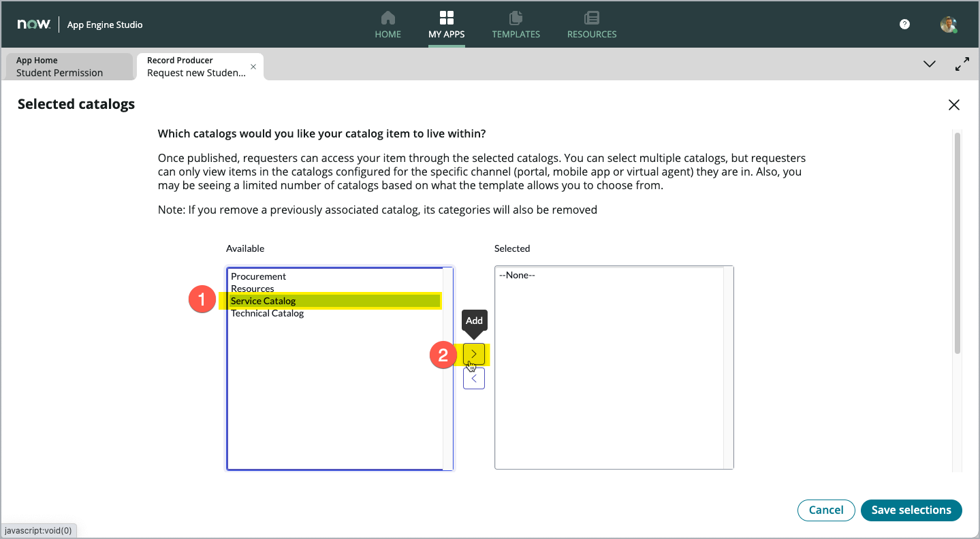Close the Record Producer tab
The height and width of the screenshot is (539, 980).
(x=253, y=67)
